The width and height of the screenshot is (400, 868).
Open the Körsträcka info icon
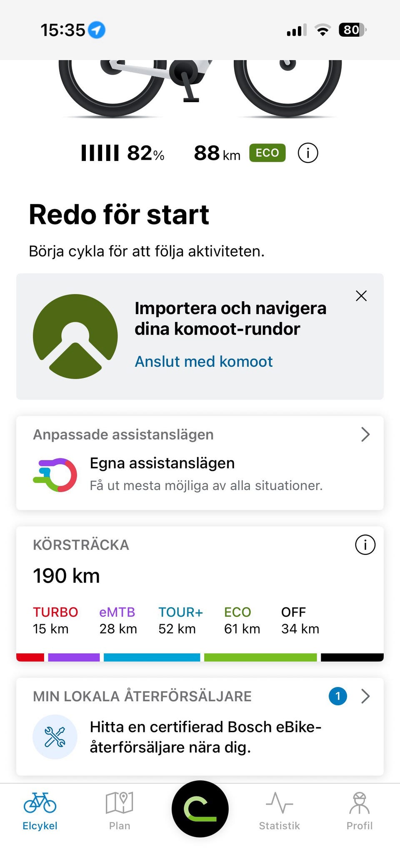coord(365,545)
